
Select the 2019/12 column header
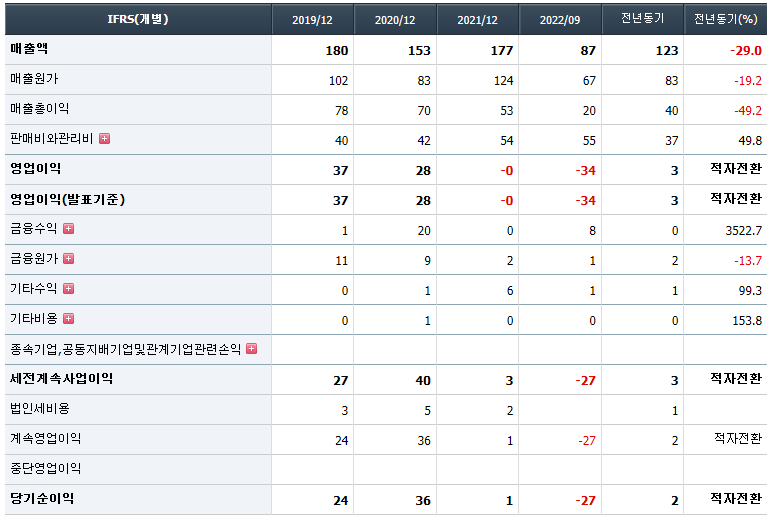pyautogui.click(x=312, y=20)
